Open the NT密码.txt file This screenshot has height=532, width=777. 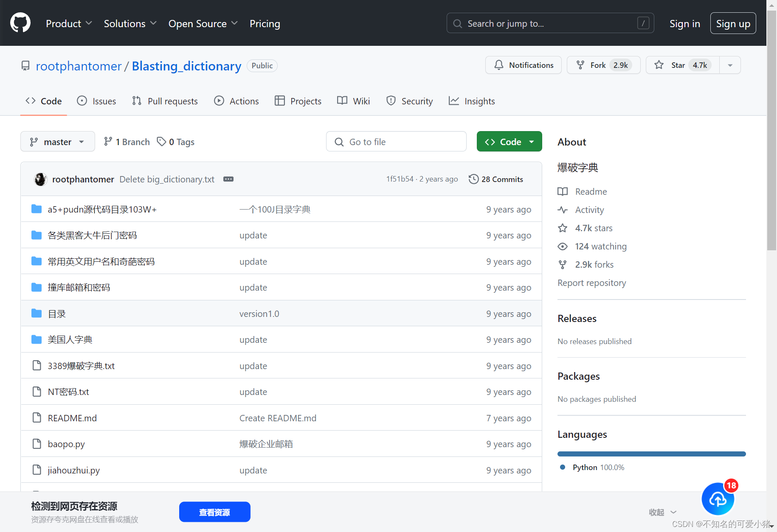click(68, 392)
